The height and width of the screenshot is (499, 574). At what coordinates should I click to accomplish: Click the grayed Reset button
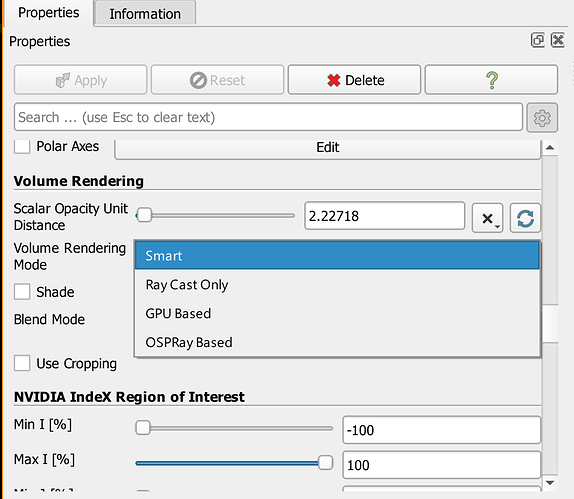217,80
